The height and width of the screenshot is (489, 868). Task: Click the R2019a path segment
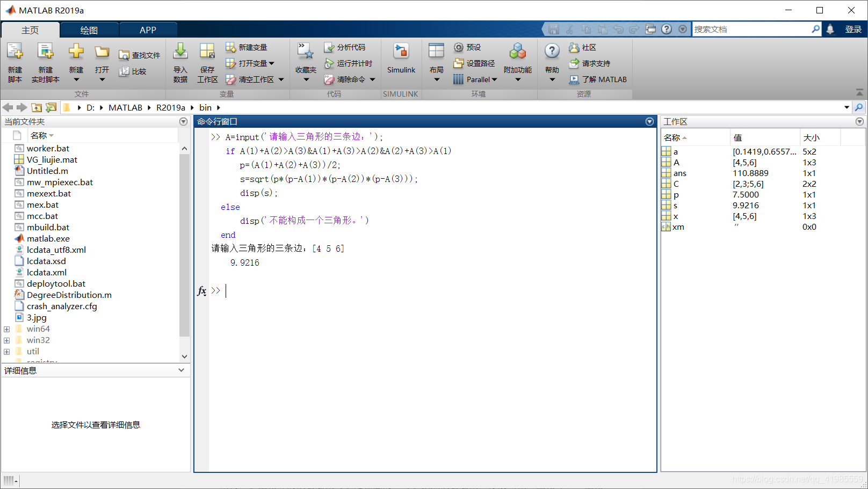(x=171, y=107)
